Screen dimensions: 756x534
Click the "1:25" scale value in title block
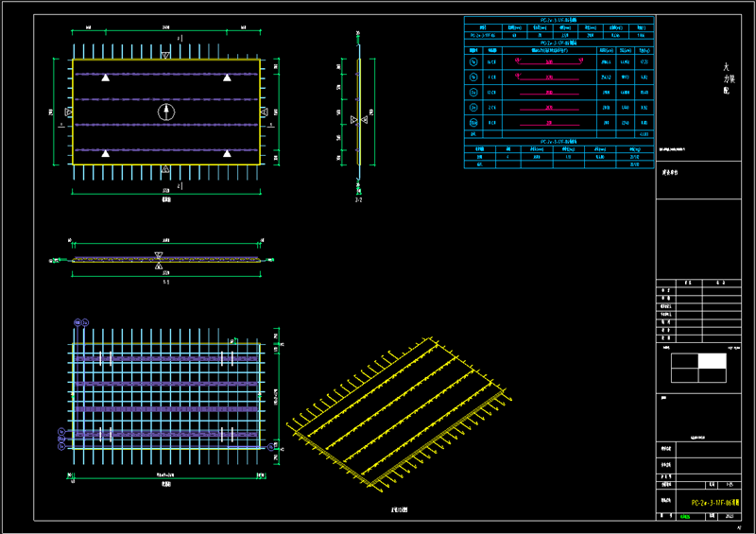click(x=730, y=485)
